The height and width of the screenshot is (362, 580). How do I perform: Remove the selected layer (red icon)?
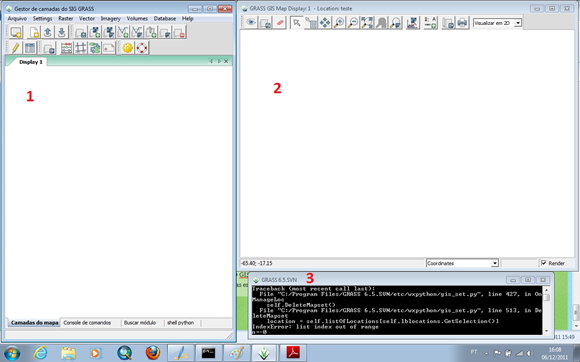(179, 32)
